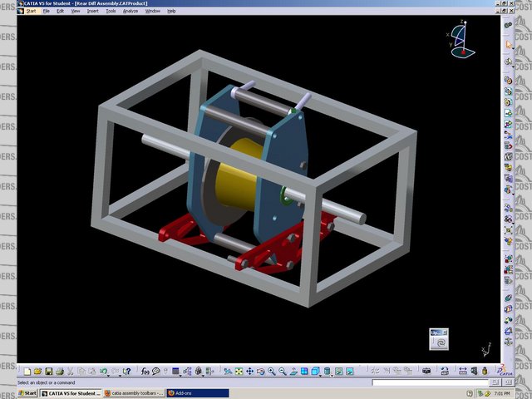The height and width of the screenshot is (399, 532).
Task: Expand the render style cylinder flyout arrow
Action: click(x=332, y=375)
